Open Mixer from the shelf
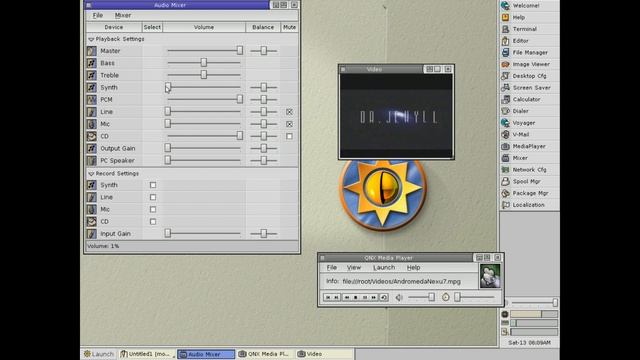Image resolution: width=640 pixels, height=360 pixels. click(529, 158)
